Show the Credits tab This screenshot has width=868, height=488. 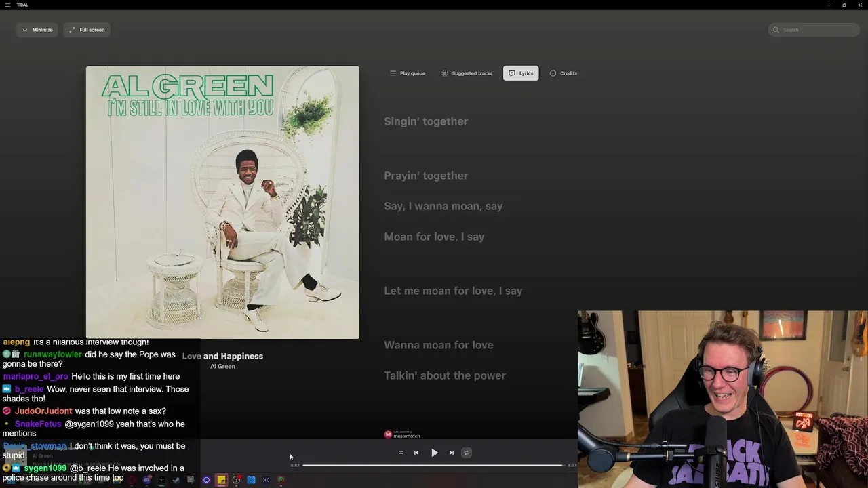(x=564, y=73)
